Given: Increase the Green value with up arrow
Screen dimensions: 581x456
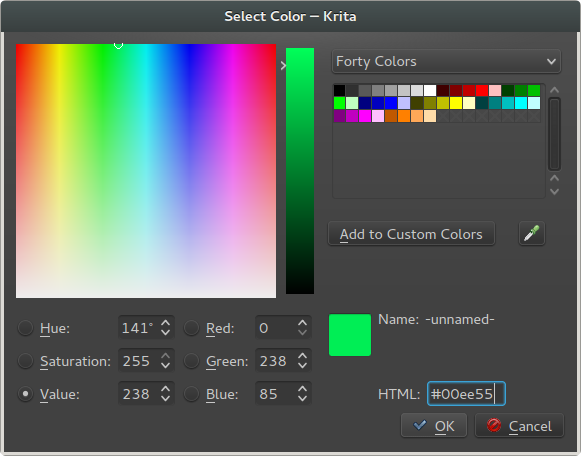Looking at the screenshot, I should 302,356.
